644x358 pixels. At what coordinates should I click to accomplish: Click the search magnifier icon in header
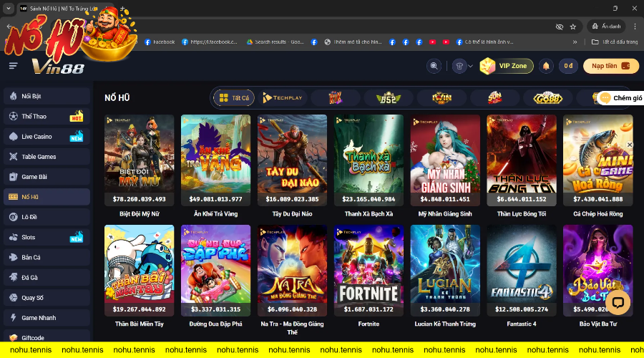click(x=434, y=66)
